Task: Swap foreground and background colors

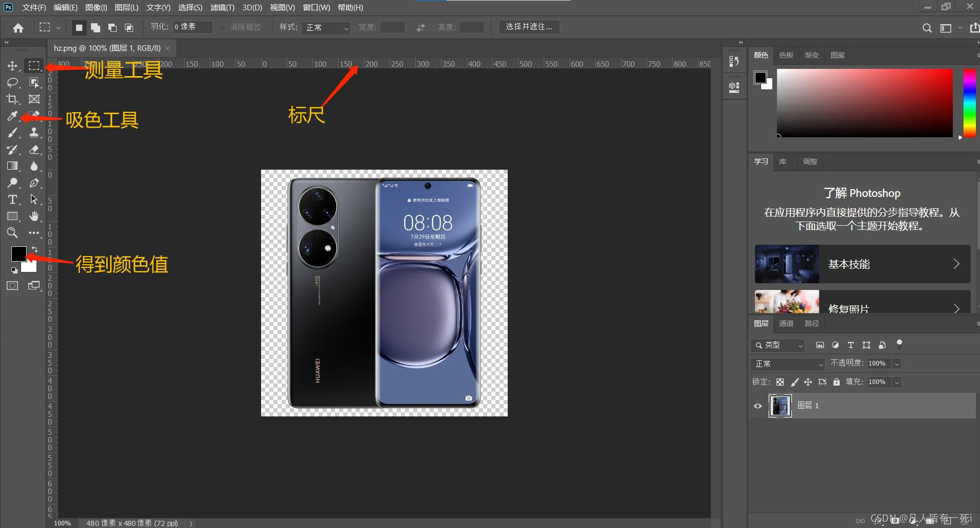Action: [34, 249]
